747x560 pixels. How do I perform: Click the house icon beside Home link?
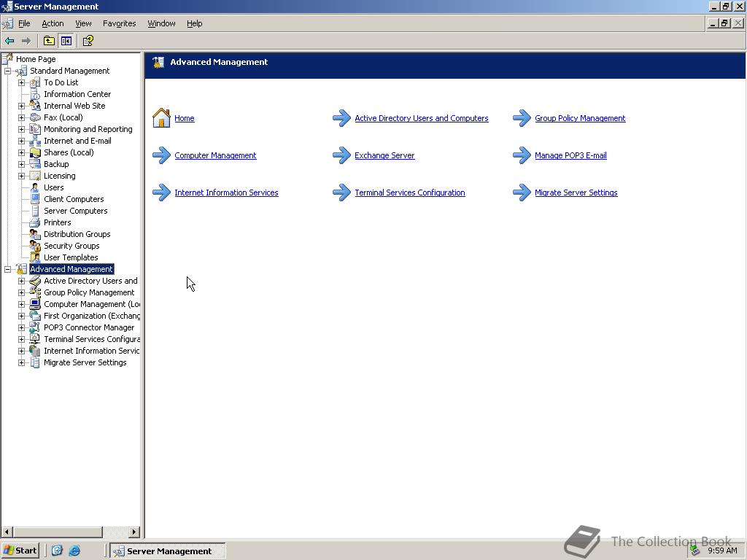point(161,118)
